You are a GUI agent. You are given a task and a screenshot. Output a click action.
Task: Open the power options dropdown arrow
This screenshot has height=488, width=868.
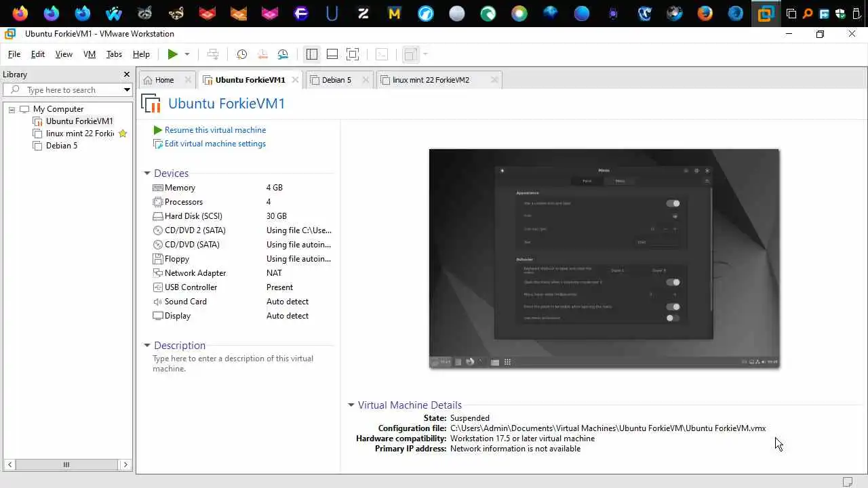[x=187, y=54]
